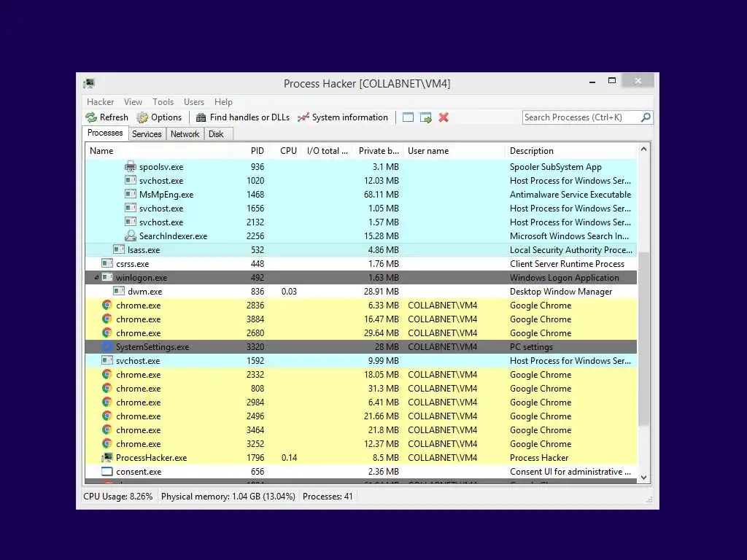Image resolution: width=747 pixels, height=560 pixels.
Task: Sort by User name column header
Action: tap(454, 150)
